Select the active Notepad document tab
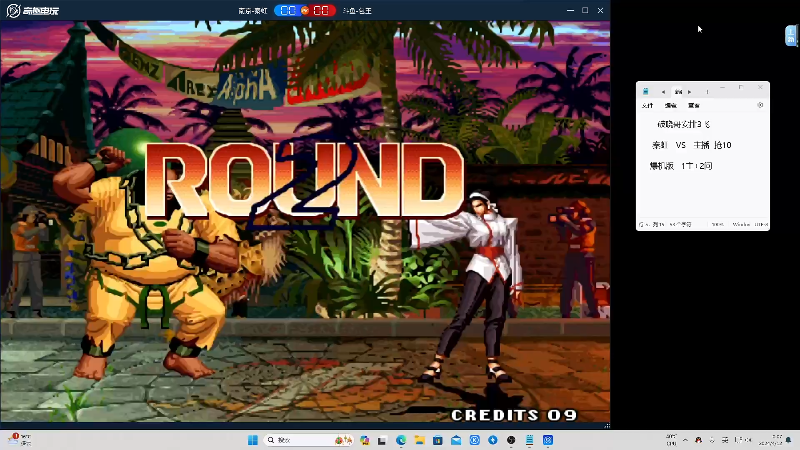Screen dimensions: 800x450 point(678,92)
